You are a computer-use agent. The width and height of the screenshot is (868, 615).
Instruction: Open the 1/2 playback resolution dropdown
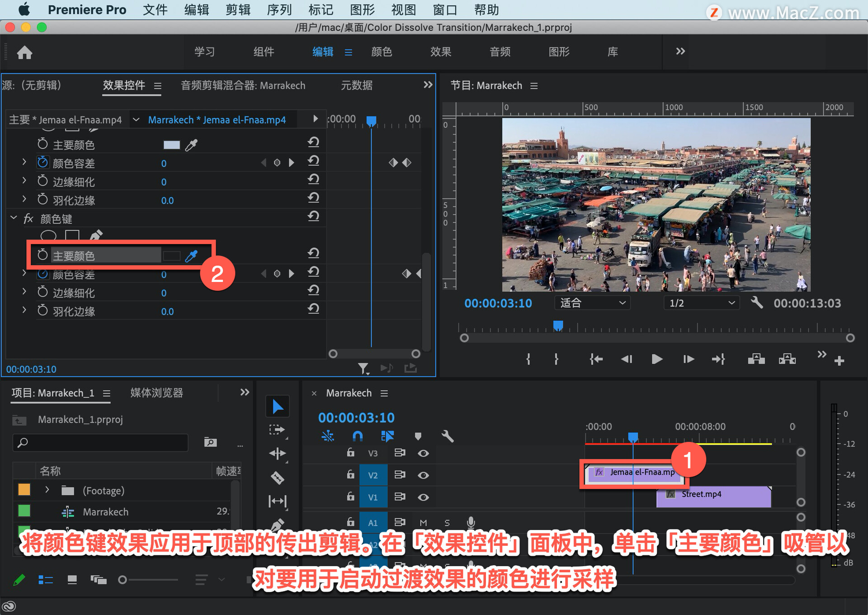[x=701, y=303]
